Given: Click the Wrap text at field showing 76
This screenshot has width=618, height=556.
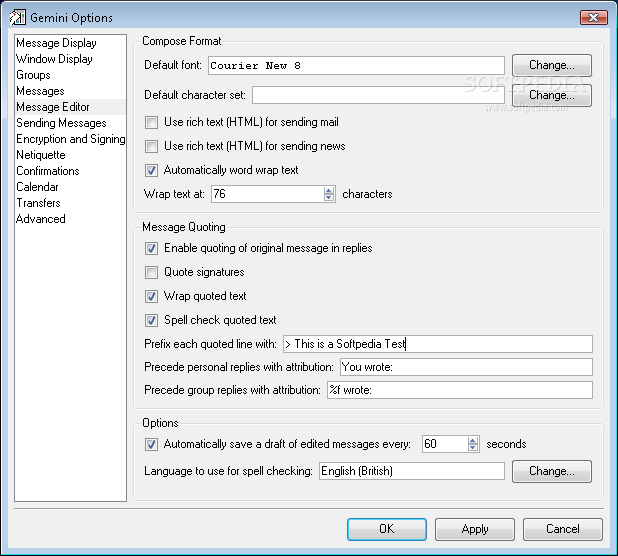Looking at the screenshot, I should click(x=268, y=194).
